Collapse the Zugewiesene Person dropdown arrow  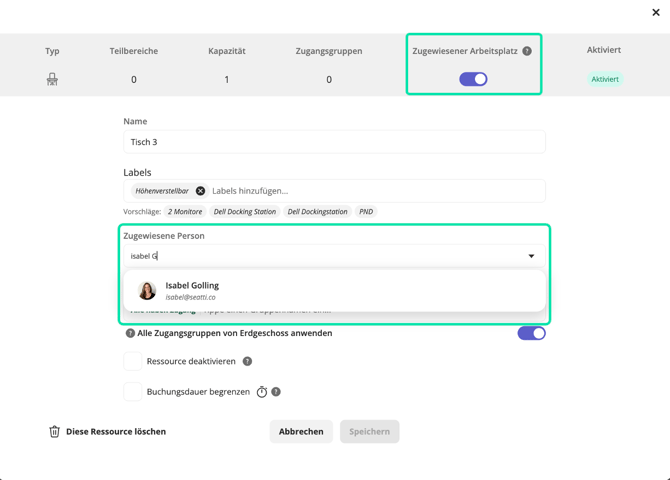point(531,256)
